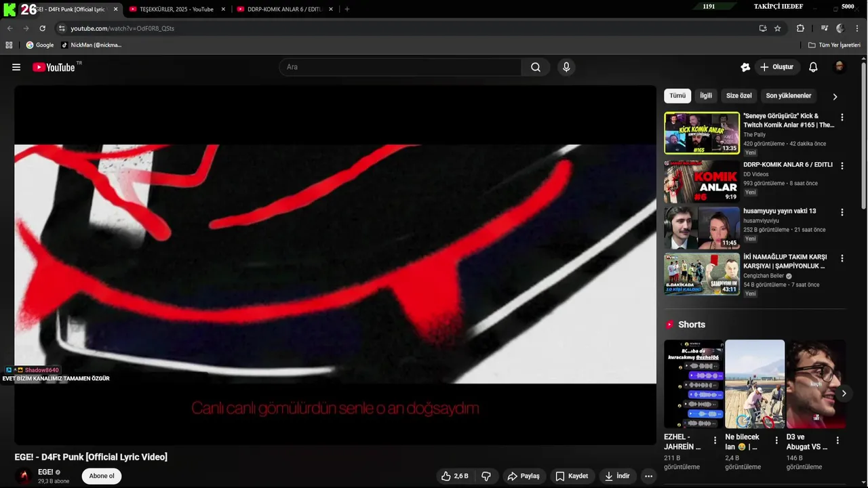Open options for DDRP-KOMIK ANLAR 6 video
This screenshot has width=868, height=488.
[x=842, y=165]
